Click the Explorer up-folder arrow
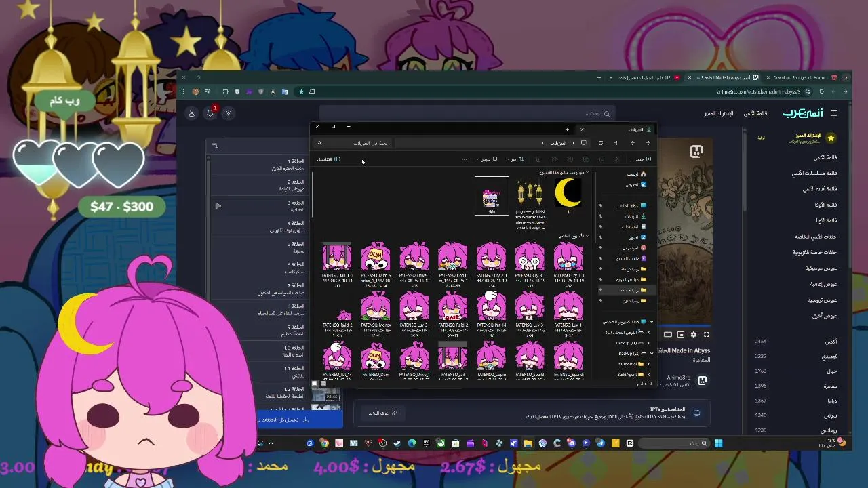 616,143
